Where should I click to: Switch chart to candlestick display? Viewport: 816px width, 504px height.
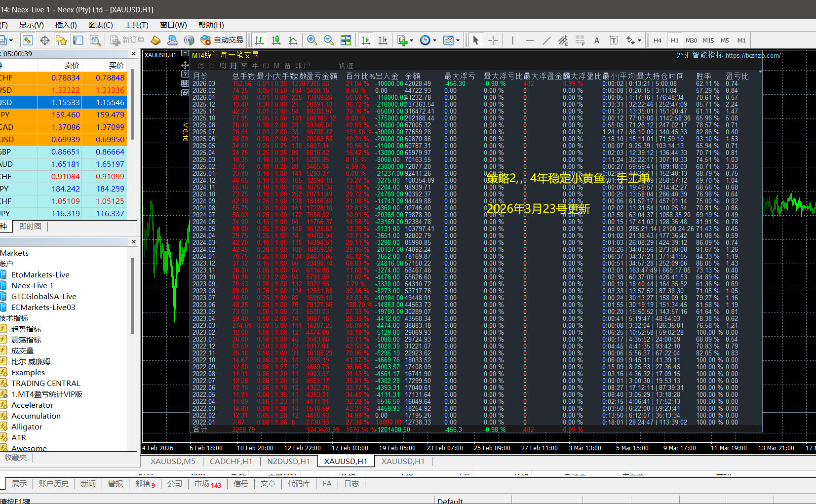click(x=276, y=40)
